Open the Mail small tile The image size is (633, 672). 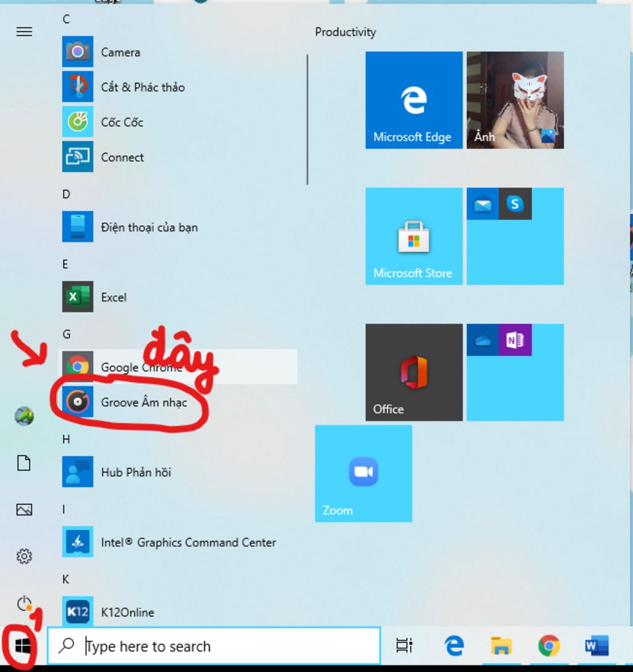click(483, 204)
